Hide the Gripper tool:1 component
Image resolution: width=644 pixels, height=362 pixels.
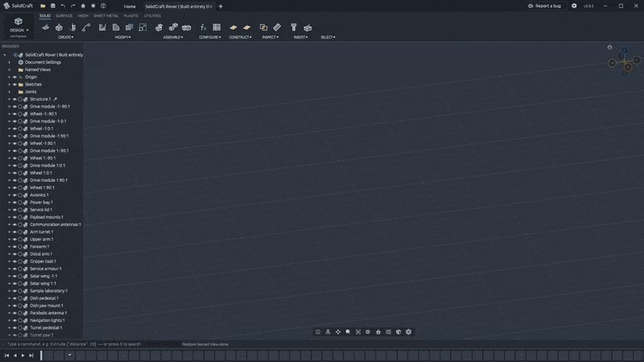tap(14, 261)
